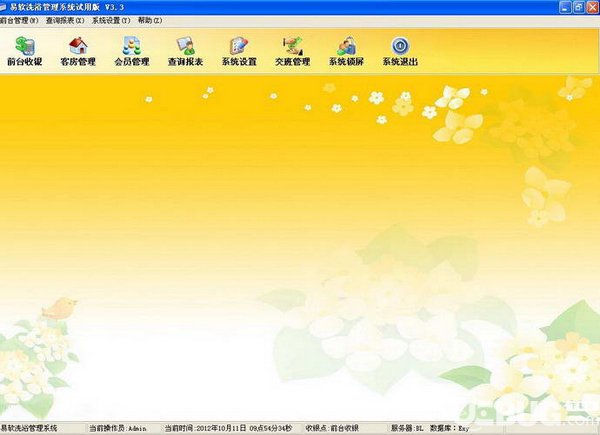Restore down the window
Image resolution: width=600 pixels, height=435 pixels.
point(579,7)
